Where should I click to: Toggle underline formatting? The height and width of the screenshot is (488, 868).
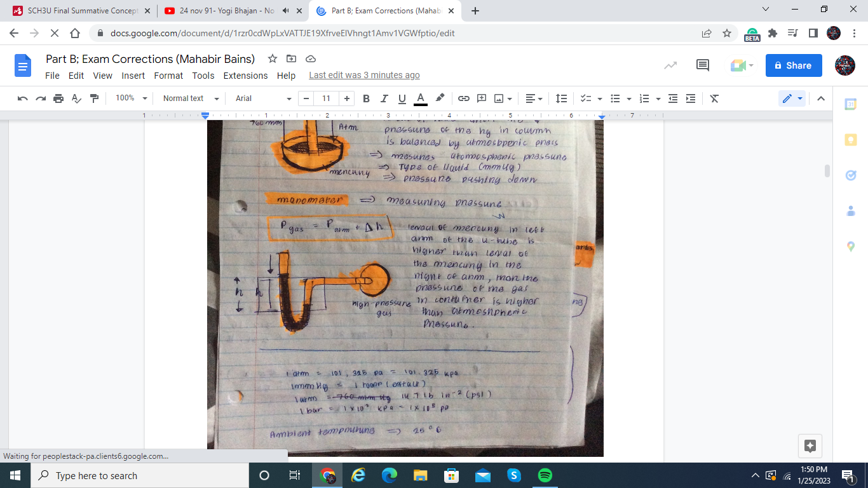[x=402, y=98]
